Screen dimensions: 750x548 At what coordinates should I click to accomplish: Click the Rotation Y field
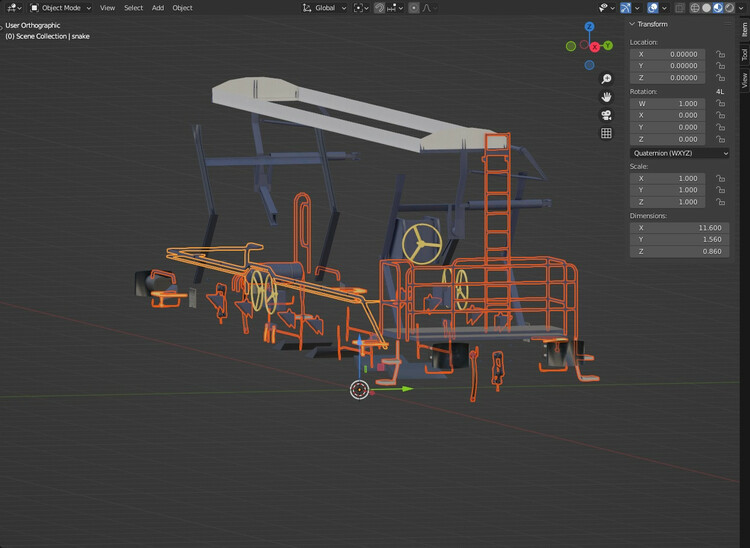pyautogui.click(x=667, y=128)
